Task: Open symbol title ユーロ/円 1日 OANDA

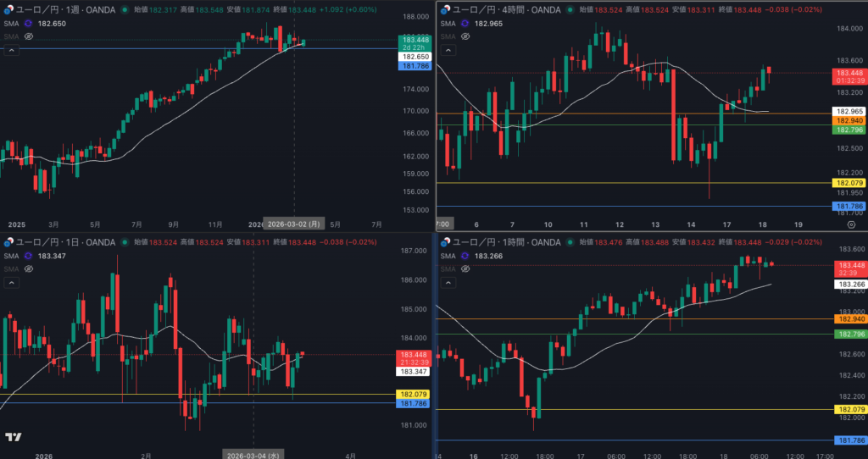Action: click(x=66, y=243)
